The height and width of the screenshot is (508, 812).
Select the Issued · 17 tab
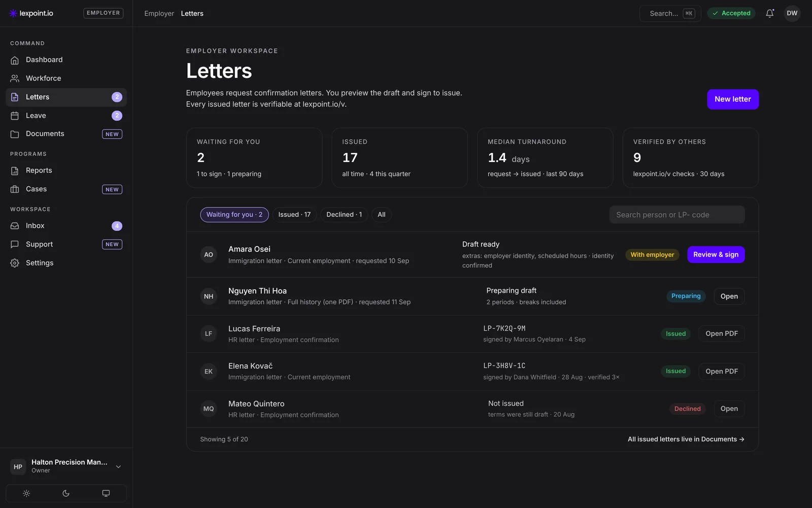(294, 214)
